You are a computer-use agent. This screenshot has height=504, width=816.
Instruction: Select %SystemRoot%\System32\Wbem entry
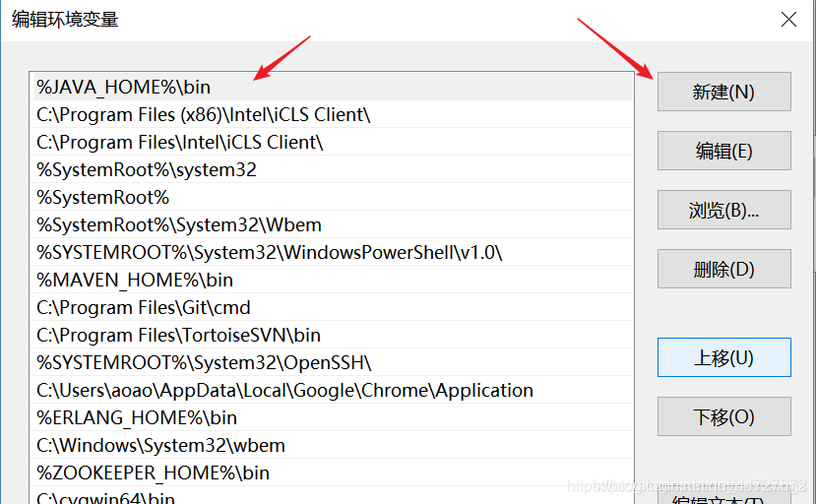(x=332, y=224)
